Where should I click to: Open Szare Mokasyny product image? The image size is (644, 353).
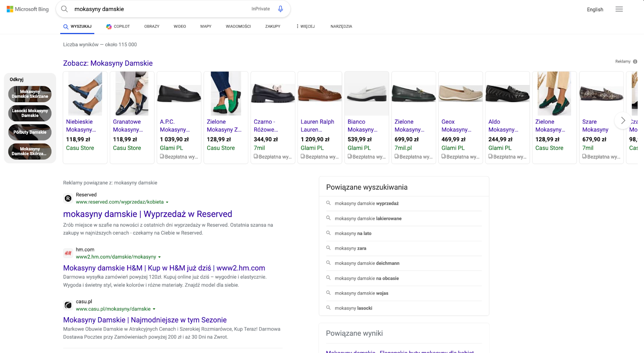601,94
